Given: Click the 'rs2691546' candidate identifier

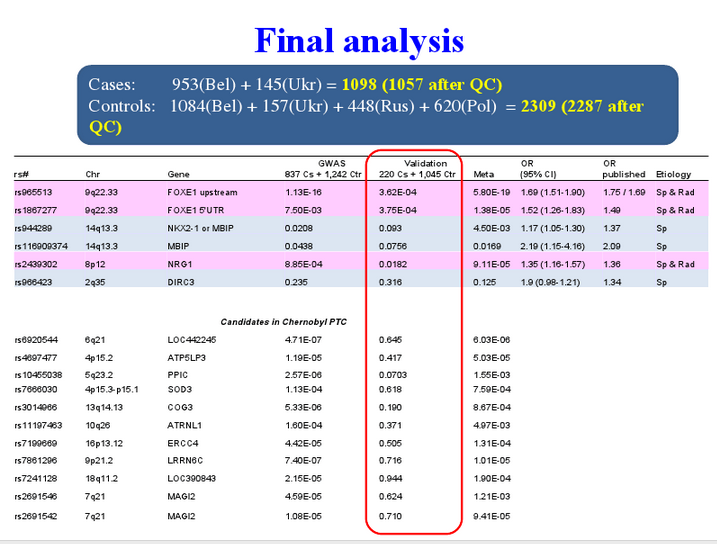Looking at the screenshot, I should [36, 496].
